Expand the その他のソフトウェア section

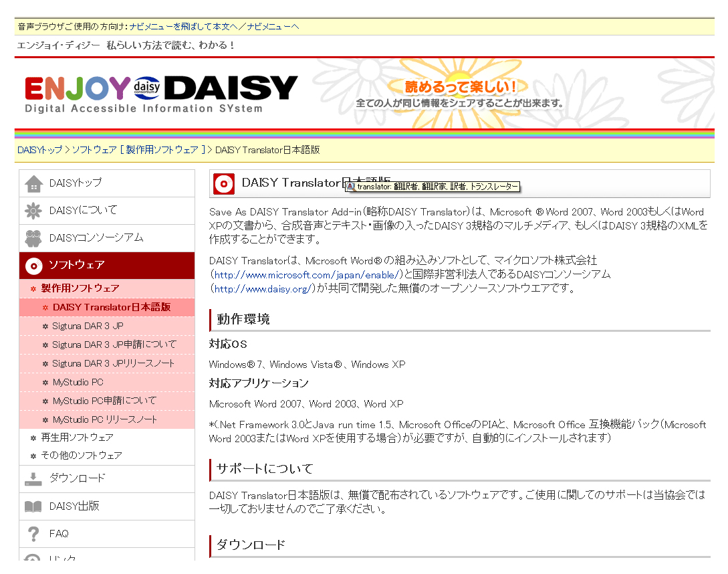81,456
